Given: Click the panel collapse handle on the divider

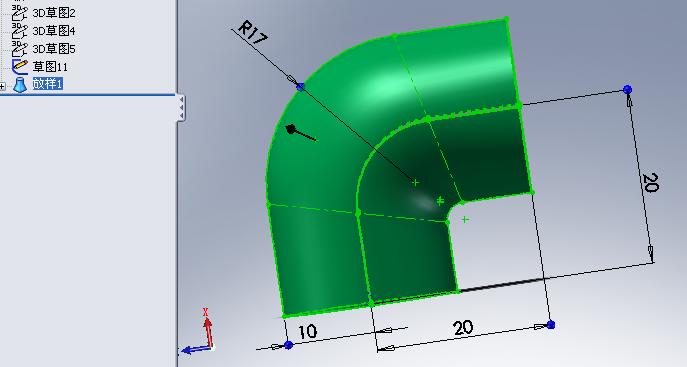Looking at the screenshot, I should 181,108.
